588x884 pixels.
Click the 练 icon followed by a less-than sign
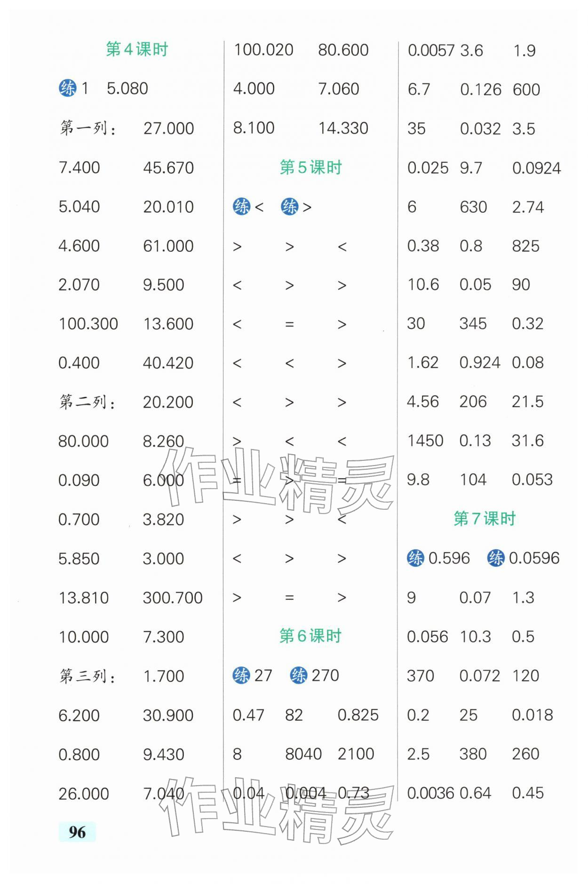coord(241,206)
